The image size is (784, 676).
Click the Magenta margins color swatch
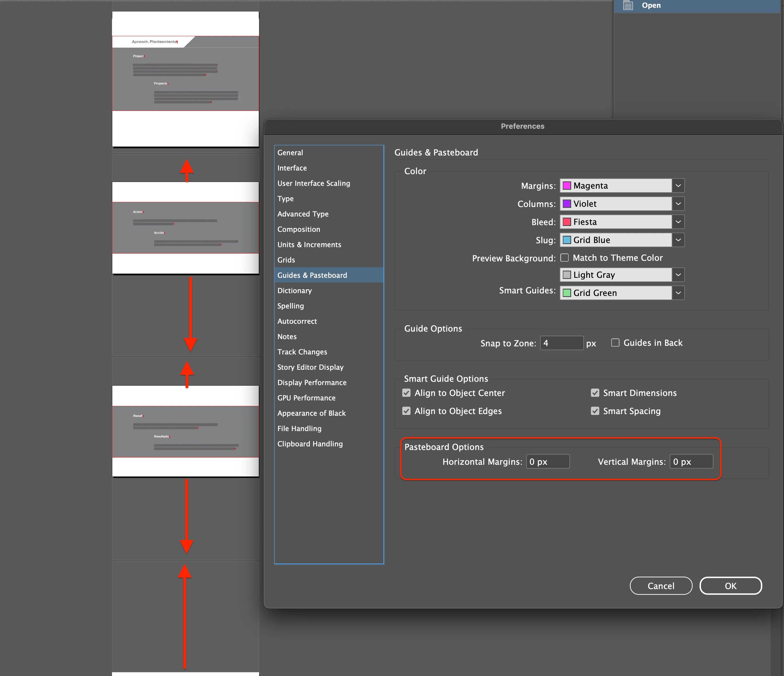[567, 186]
